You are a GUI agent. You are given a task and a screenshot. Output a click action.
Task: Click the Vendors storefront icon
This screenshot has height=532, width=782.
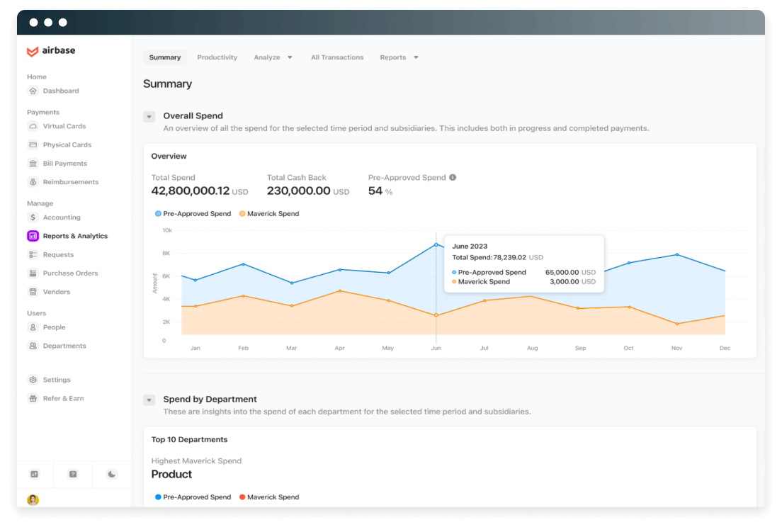[33, 292]
